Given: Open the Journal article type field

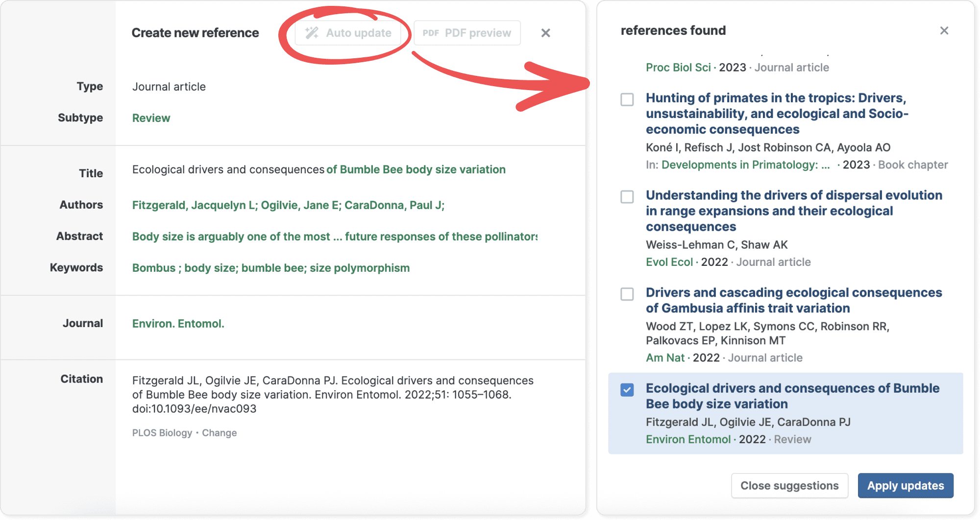Looking at the screenshot, I should click(x=169, y=87).
